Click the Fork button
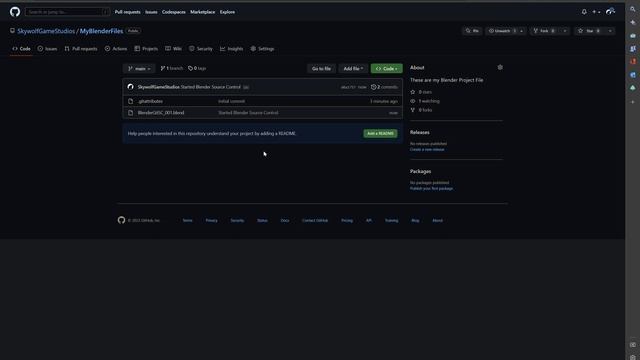This screenshot has width=640, height=360. click(x=544, y=31)
